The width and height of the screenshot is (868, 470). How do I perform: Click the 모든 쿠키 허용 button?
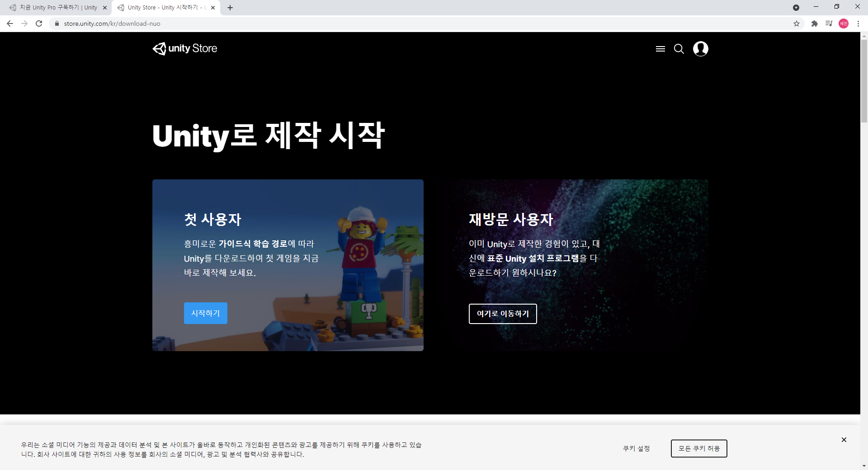[x=699, y=448]
